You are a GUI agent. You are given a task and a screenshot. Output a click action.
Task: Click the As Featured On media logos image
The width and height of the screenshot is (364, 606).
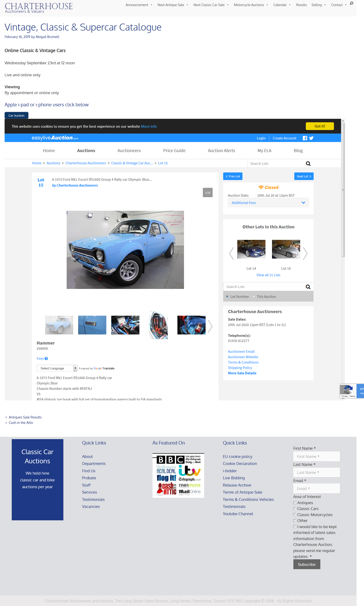point(178,476)
